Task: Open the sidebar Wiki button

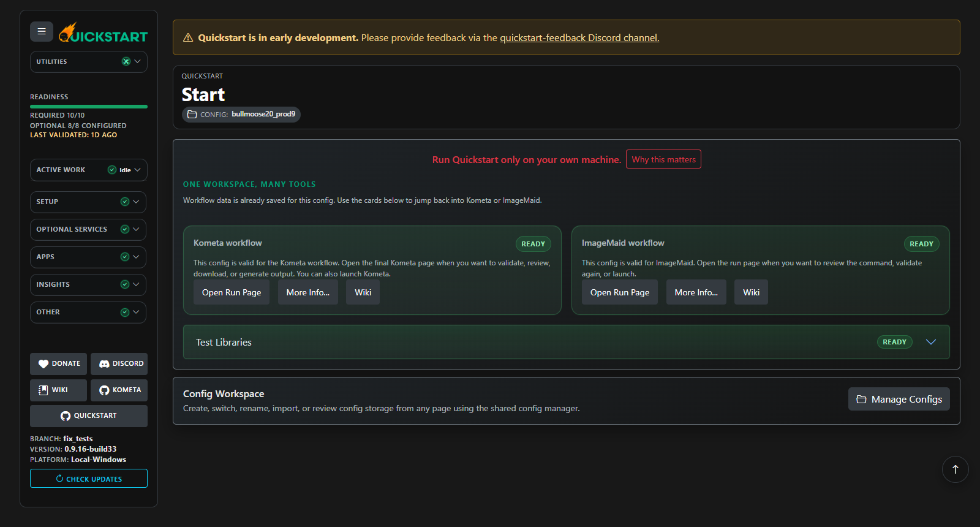Action: (x=59, y=390)
